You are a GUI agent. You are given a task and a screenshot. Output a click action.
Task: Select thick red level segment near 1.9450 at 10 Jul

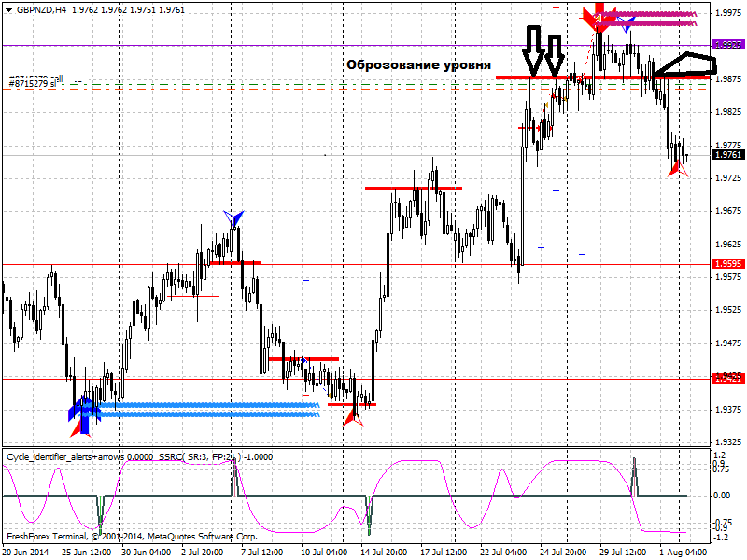(x=304, y=359)
